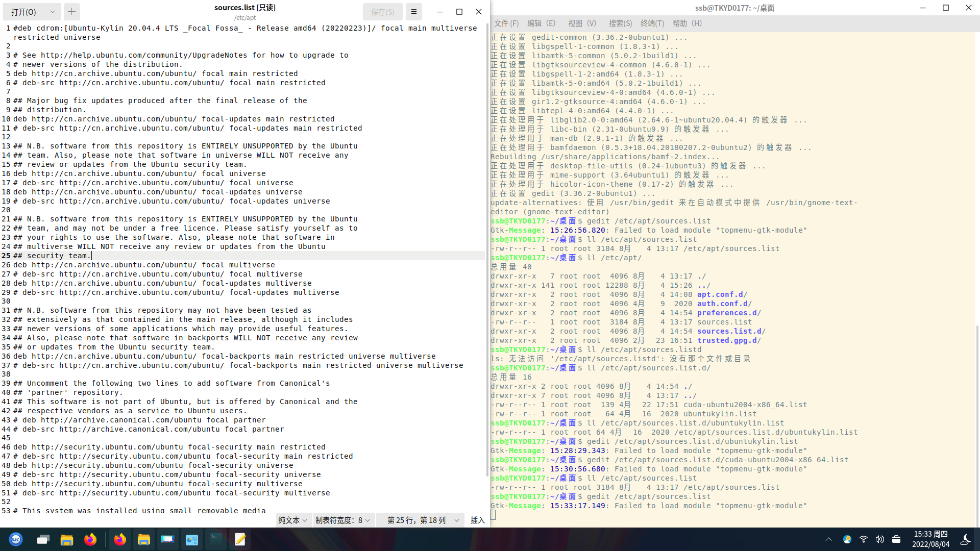Open the task view icon in taskbar

(43, 539)
